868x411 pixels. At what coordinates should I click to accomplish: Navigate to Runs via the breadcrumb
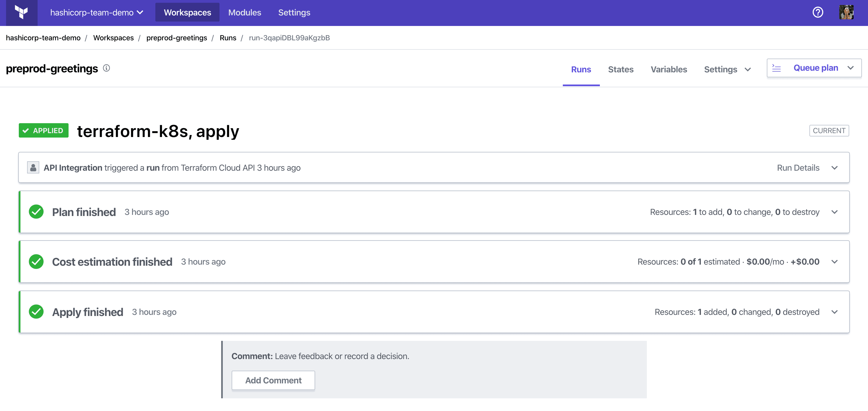[x=228, y=38]
